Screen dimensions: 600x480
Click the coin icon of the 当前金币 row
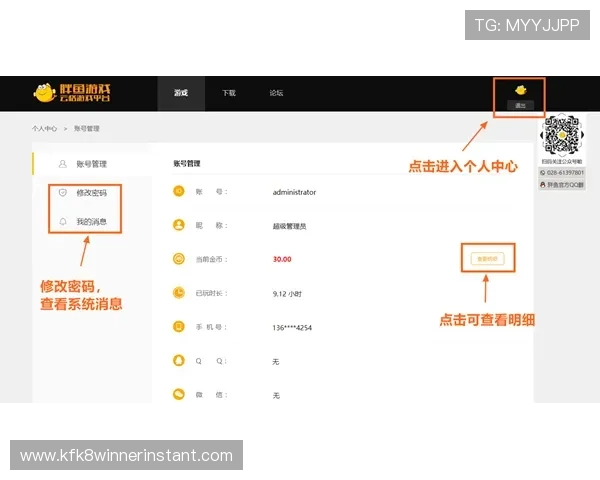click(x=179, y=259)
